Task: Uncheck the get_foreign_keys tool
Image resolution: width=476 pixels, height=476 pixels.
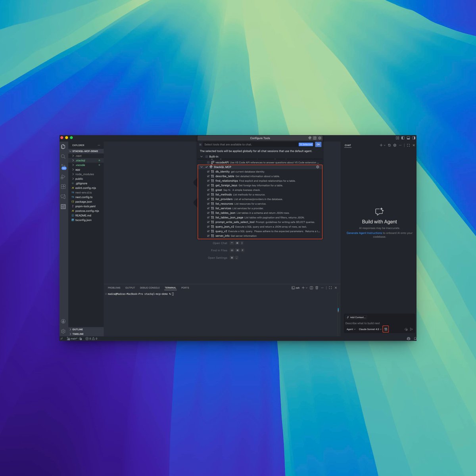Action: 208,185
